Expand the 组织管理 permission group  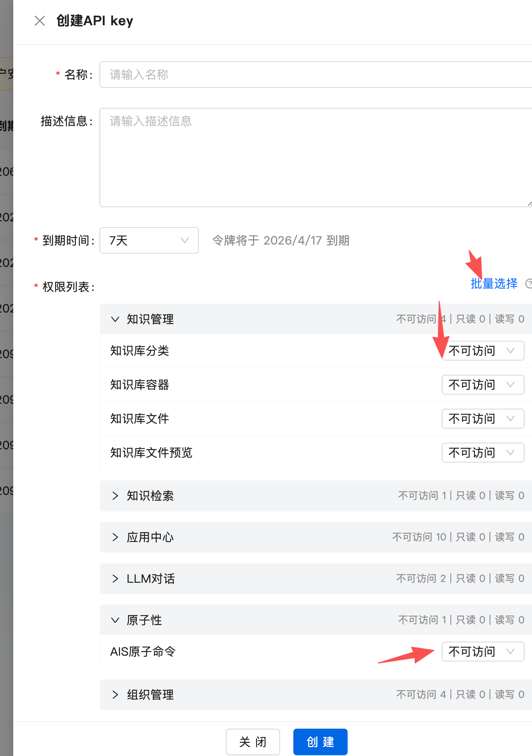point(115,695)
